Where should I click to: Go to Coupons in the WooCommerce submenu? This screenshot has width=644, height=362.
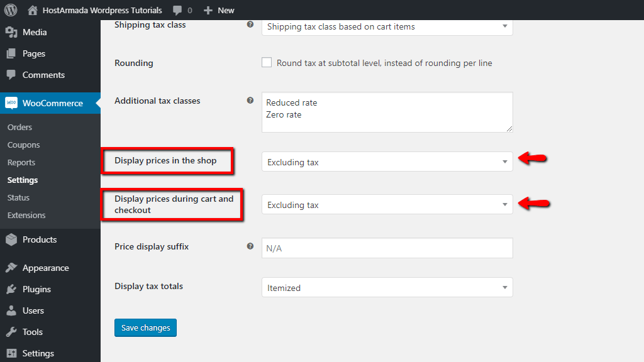coord(23,145)
